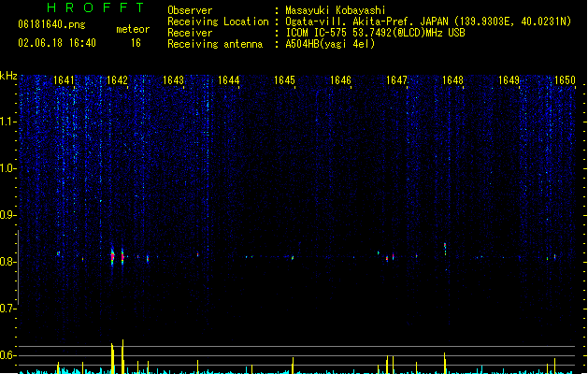Image resolution: width=588 pixels, height=374 pixels.
Task: Click the 'Receiver' field label
Action: pyautogui.click(x=190, y=33)
